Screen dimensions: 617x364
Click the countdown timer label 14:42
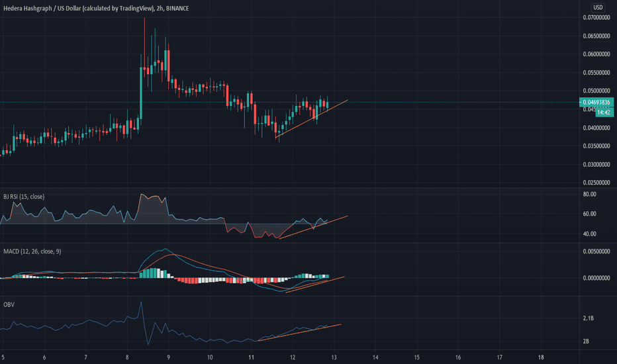pyautogui.click(x=604, y=112)
